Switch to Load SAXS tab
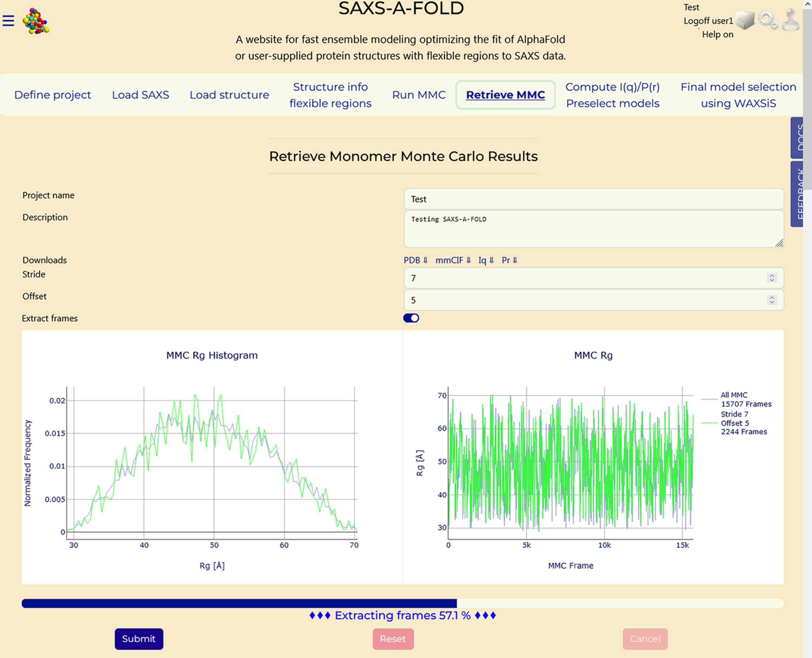The width and height of the screenshot is (812, 658). click(140, 95)
